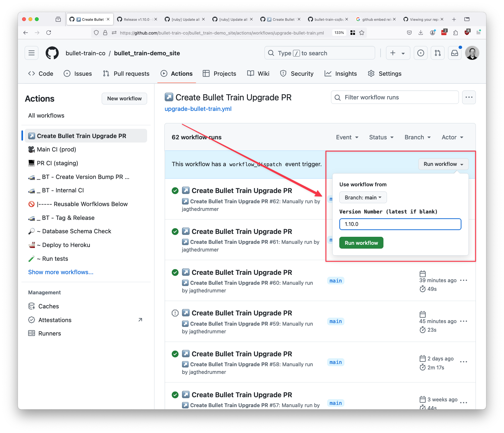The height and width of the screenshot is (433, 504).
Task: Click the main branch label on run #58
Action: click(335, 362)
